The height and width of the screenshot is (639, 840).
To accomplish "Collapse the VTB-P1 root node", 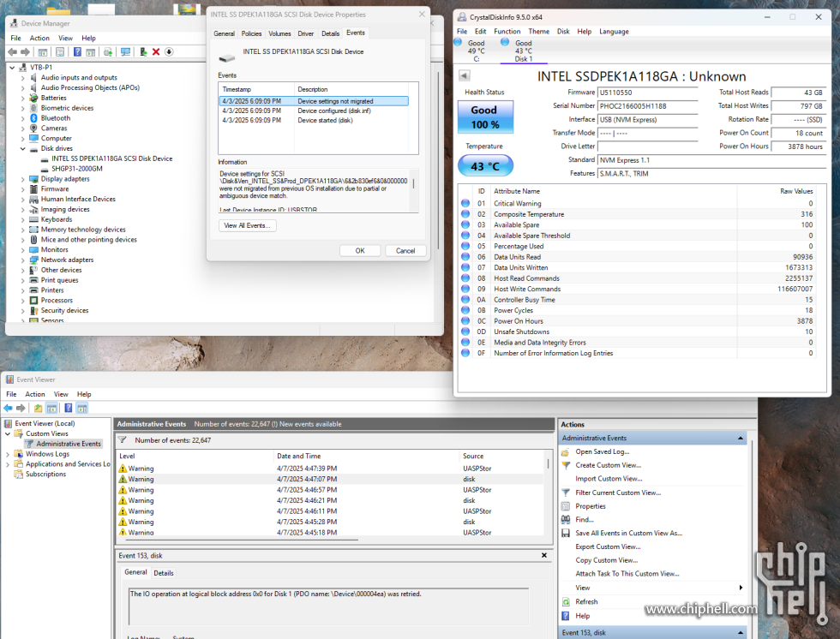I will point(12,68).
